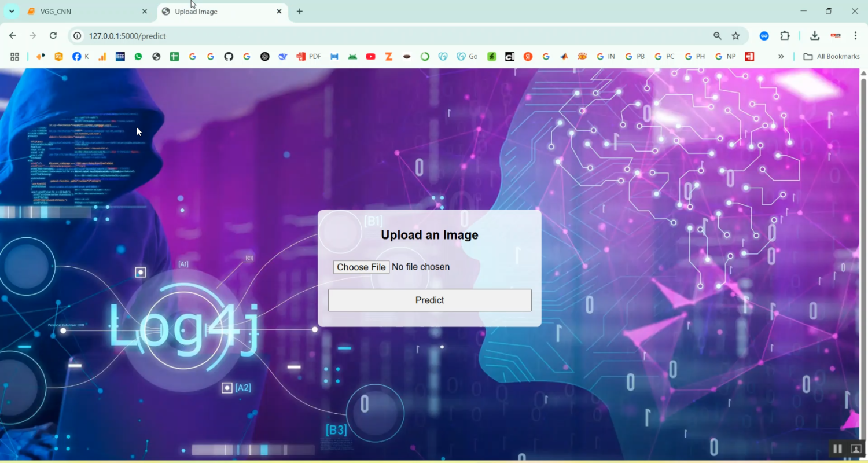Screen dimensions: 868x463
Task: Open the bookmark labeled Go
Action: point(467,57)
